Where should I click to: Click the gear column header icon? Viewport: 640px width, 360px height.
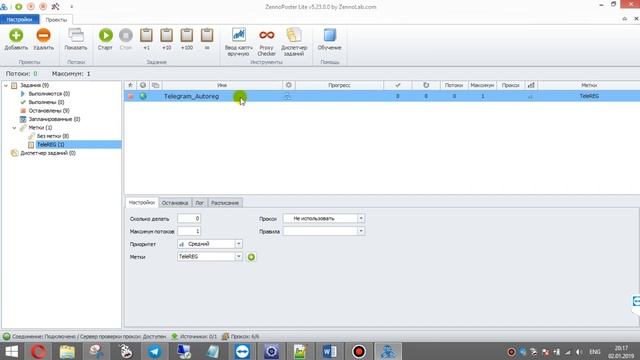(x=289, y=85)
